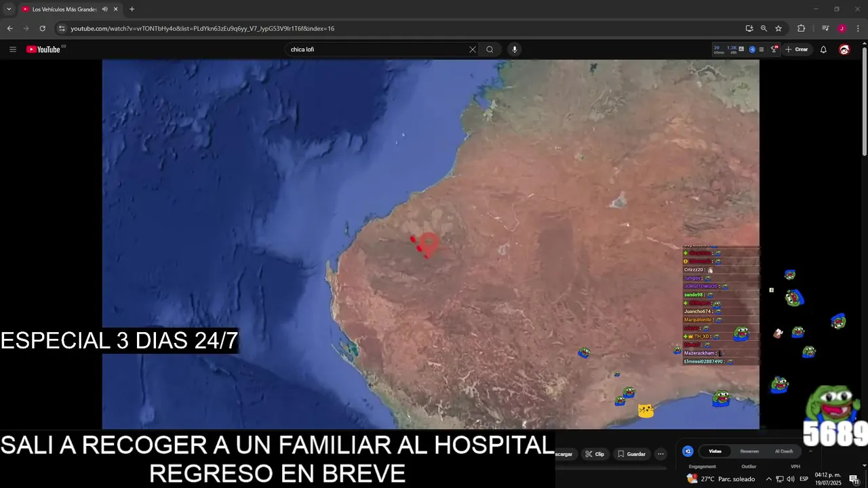868x488 pixels.
Task: Open the weather widget 27°C Parc. soleado
Action: coord(720,479)
